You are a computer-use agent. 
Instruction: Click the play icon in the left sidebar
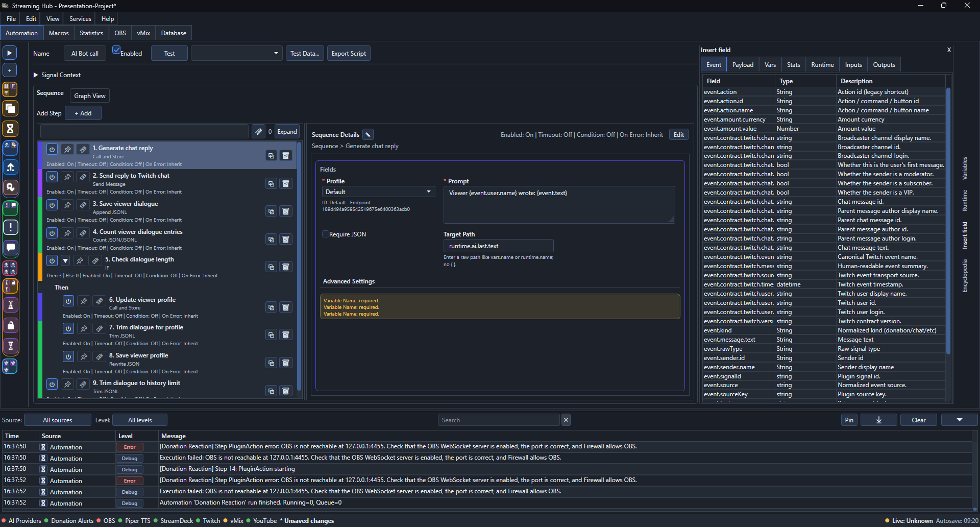coord(10,53)
